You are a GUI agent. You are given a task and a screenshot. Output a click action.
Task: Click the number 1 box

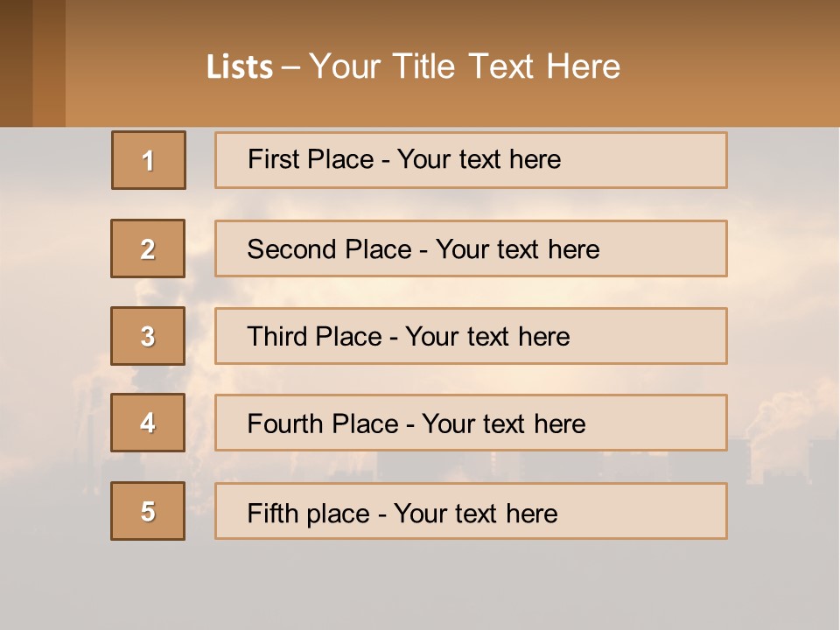click(148, 160)
